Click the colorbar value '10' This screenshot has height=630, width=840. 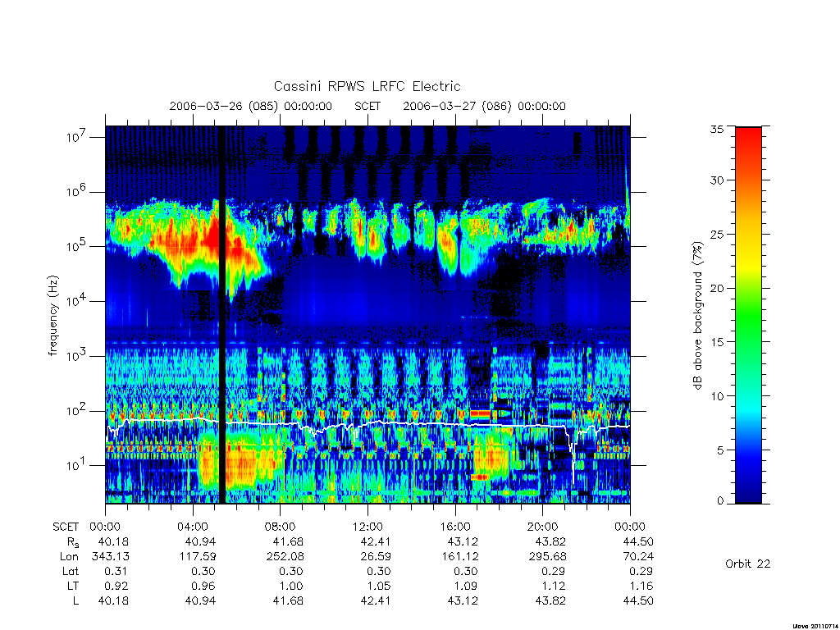point(716,396)
